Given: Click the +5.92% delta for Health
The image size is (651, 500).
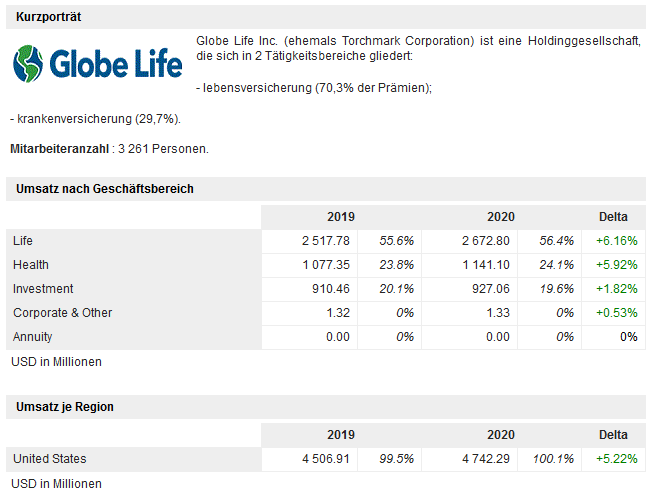Looking at the screenshot, I should pyautogui.click(x=616, y=265).
